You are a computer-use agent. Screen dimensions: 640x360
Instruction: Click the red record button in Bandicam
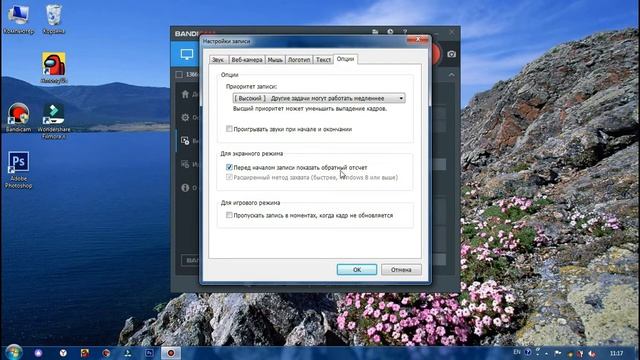[x=435, y=54]
